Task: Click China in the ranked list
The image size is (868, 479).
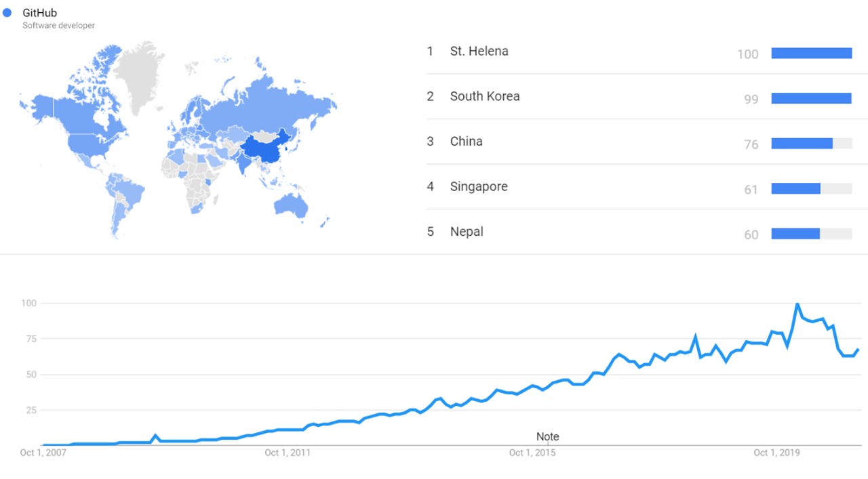Action: coord(467,142)
